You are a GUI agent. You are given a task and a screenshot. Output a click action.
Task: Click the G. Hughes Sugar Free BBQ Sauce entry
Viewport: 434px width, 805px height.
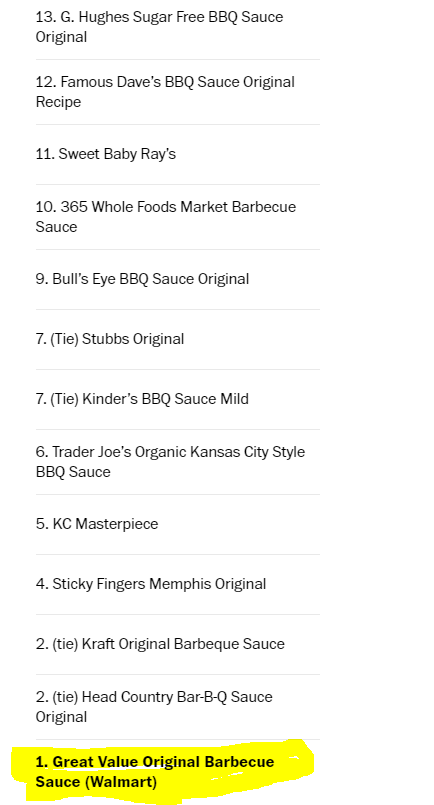pos(159,27)
